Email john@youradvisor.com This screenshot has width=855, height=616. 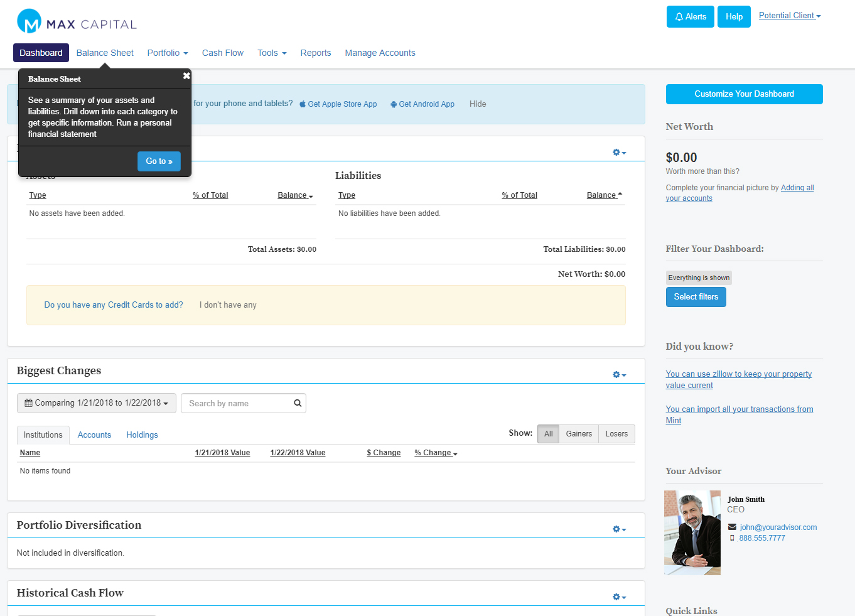pos(778,527)
